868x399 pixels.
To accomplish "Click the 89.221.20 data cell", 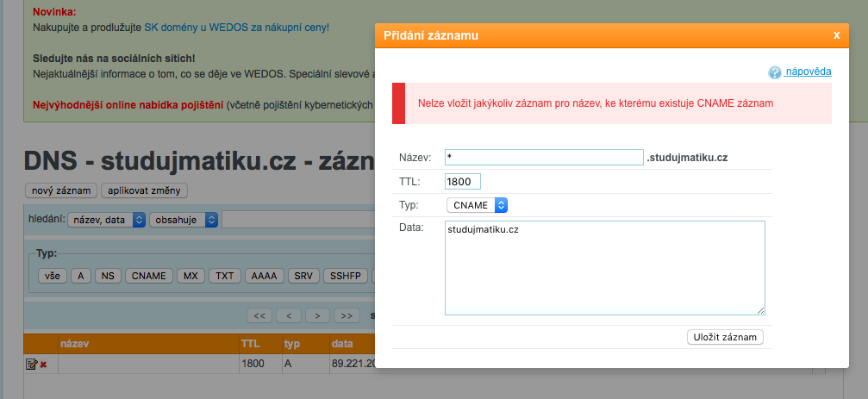I will (x=353, y=365).
